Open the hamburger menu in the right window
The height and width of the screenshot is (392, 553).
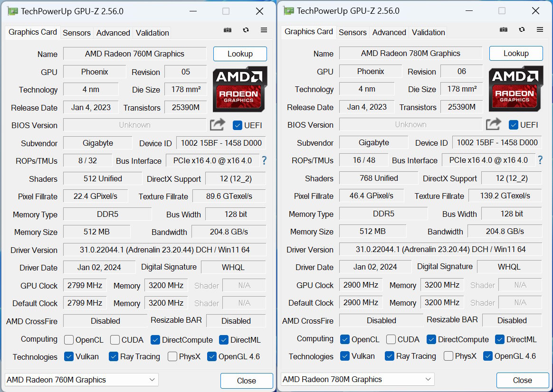tap(540, 29)
